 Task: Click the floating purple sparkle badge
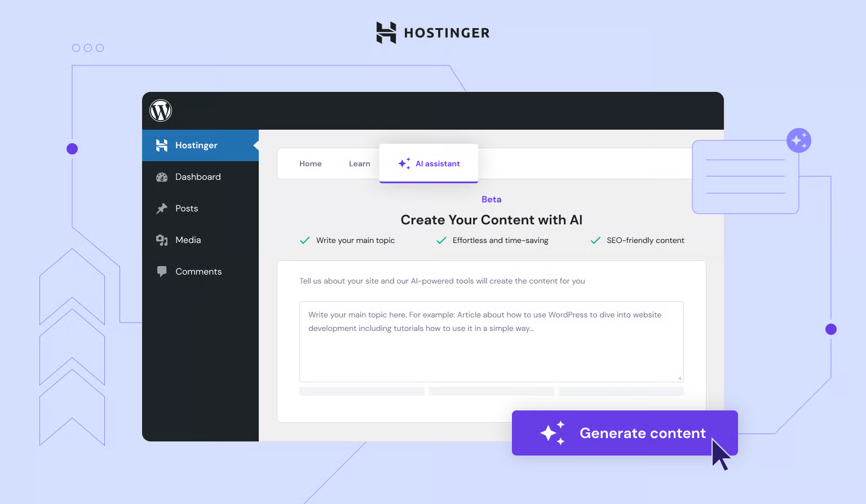(x=798, y=140)
